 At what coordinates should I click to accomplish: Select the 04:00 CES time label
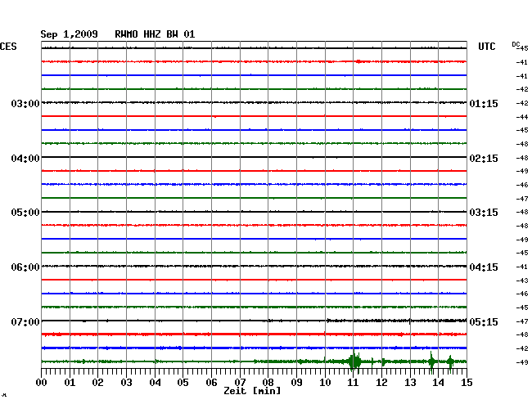click(x=25, y=159)
